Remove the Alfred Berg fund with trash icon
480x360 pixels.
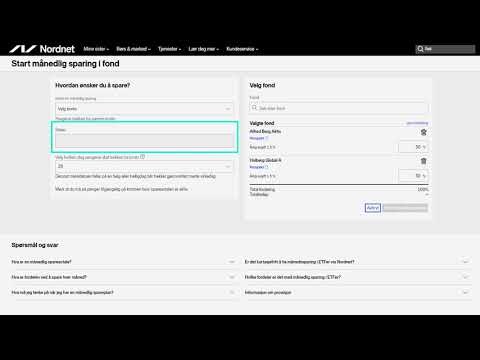pyautogui.click(x=424, y=132)
